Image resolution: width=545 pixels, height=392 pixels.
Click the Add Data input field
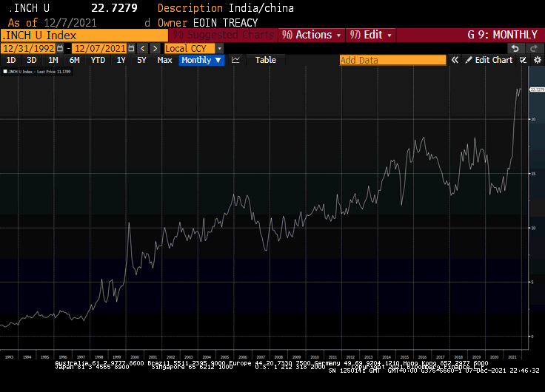[392, 60]
